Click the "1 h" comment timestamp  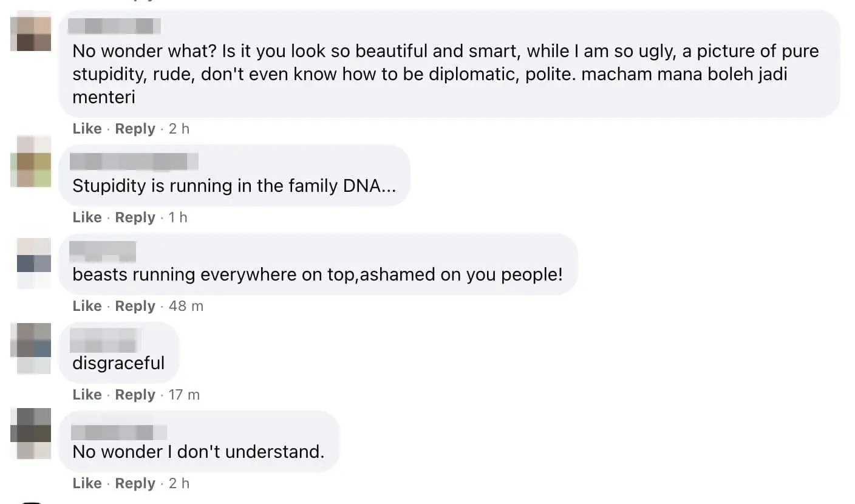(x=178, y=217)
